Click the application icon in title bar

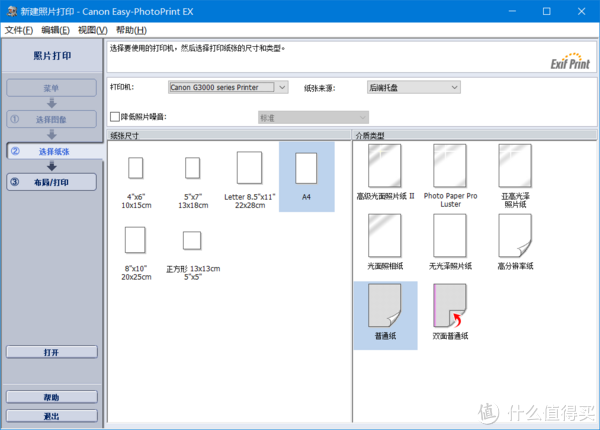coord(12,11)
